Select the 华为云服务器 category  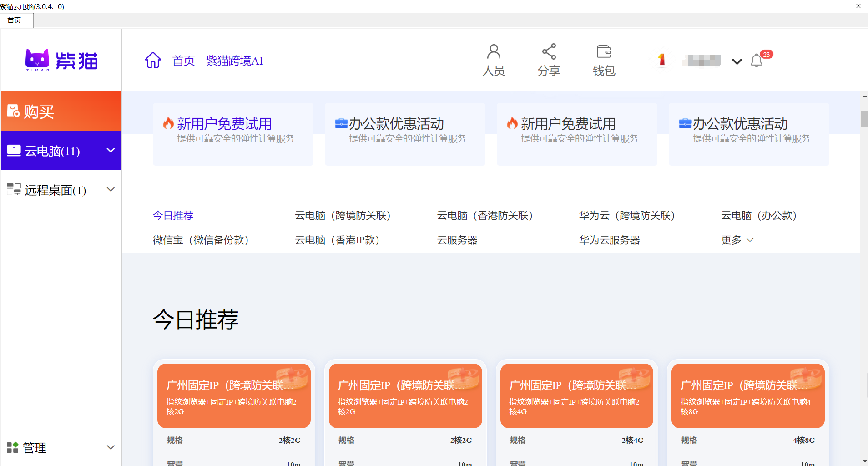tap(610, 240)
